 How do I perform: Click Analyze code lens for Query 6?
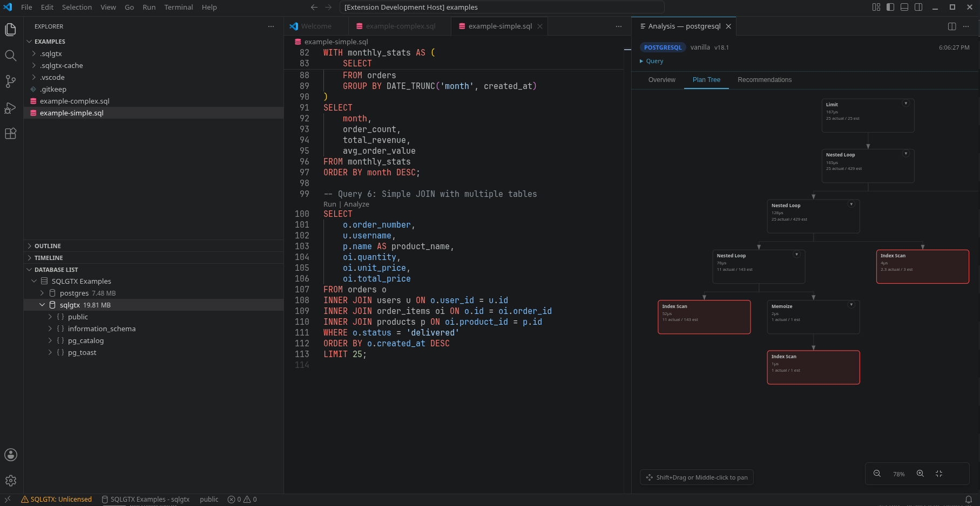[x=356, y=204]
